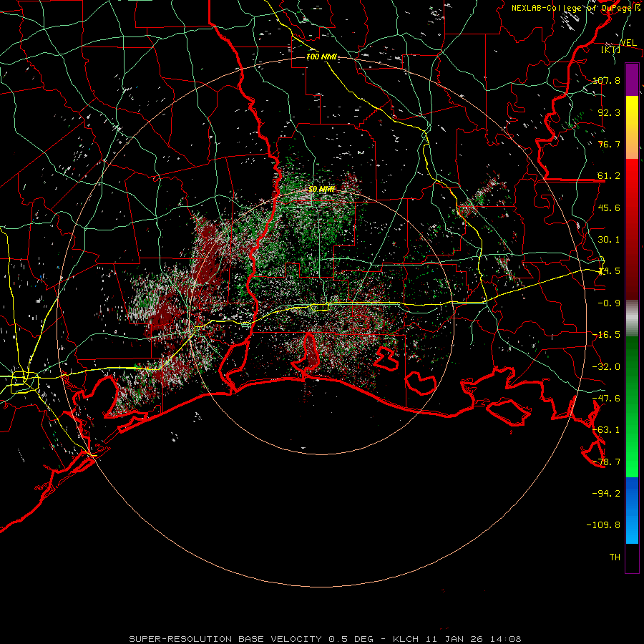Click the 45.6 scale value
Viewport: 644px width, 644px height.
(609, 208)
